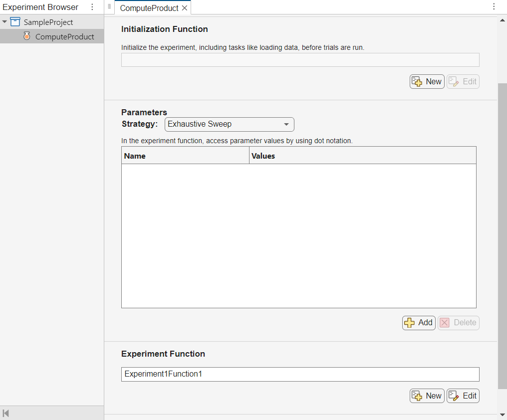Click the New icon under Initialization Function
This screenshot has height=420, width=507.
[x=417, y=81]
